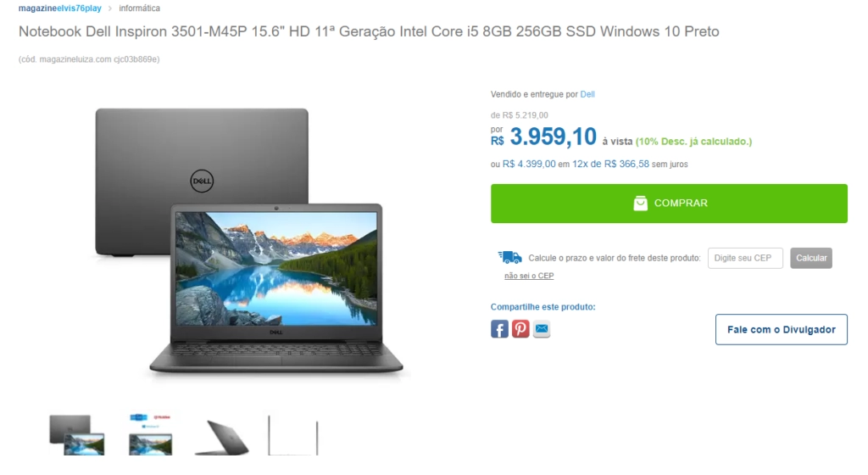This screenshot has height=475, width=868.
Task: Click the 12x de R$ 366,58 installment text
Action: pos(610,164)
